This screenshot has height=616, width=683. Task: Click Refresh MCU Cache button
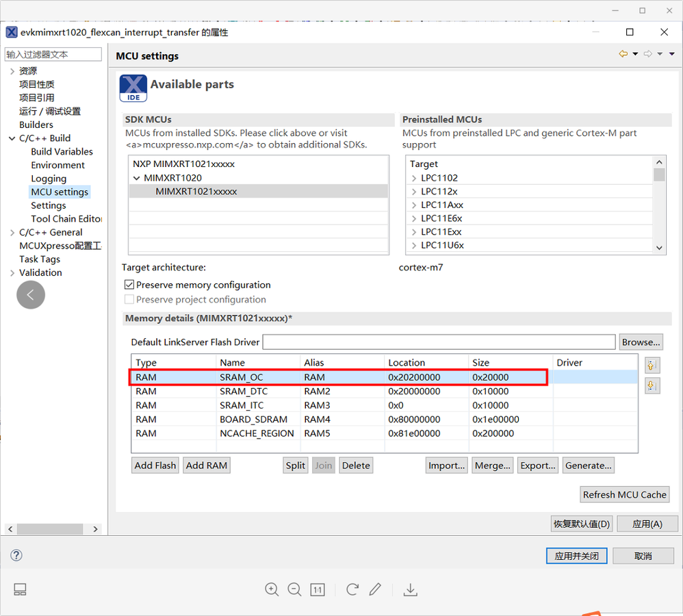625,494
